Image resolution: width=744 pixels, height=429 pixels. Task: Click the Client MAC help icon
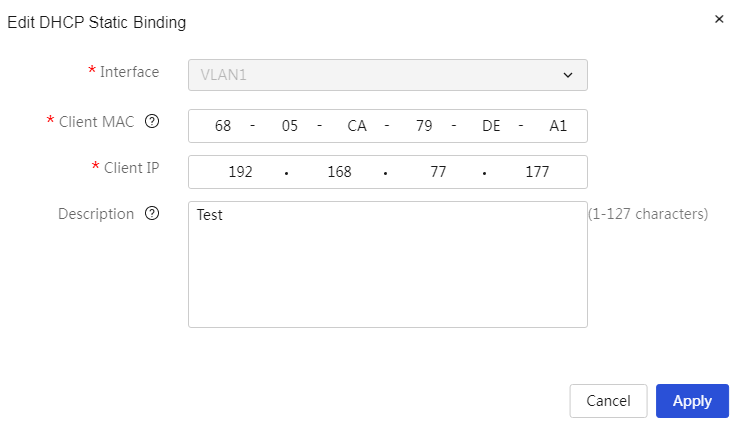pyautogui.click(x=152, y=121)
